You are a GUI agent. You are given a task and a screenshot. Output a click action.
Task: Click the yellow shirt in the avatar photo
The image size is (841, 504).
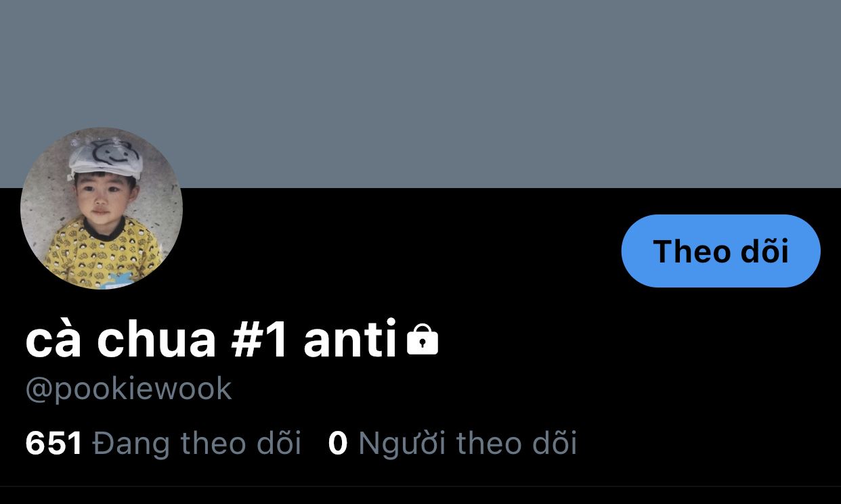pyautogui.click(x=103, y=253)
